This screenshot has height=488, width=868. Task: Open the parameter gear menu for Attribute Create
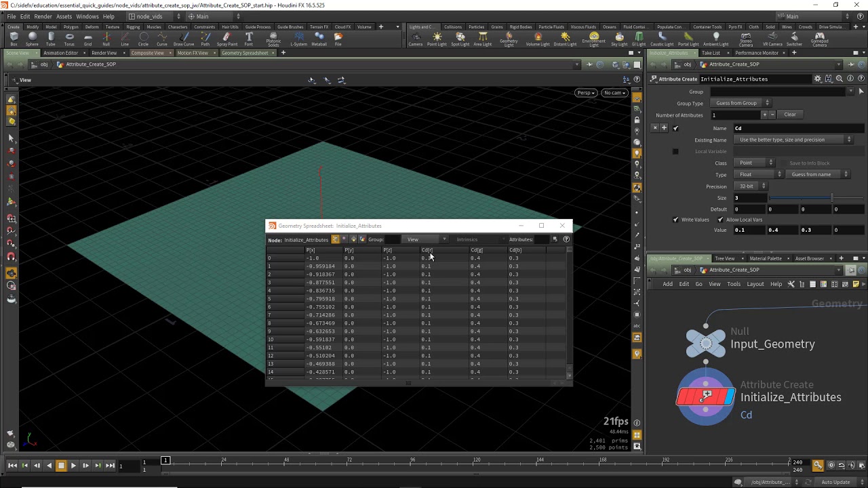point(818,79)
